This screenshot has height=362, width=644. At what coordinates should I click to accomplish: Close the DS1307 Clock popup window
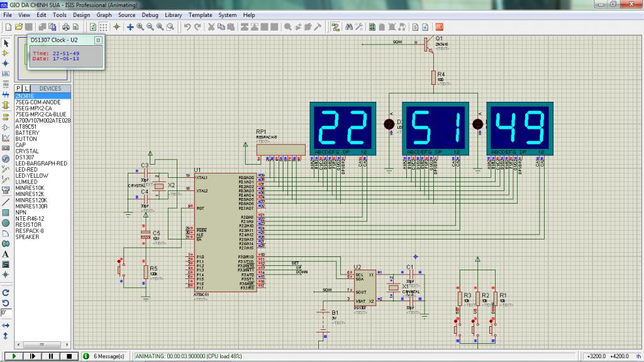pos(97,40)
